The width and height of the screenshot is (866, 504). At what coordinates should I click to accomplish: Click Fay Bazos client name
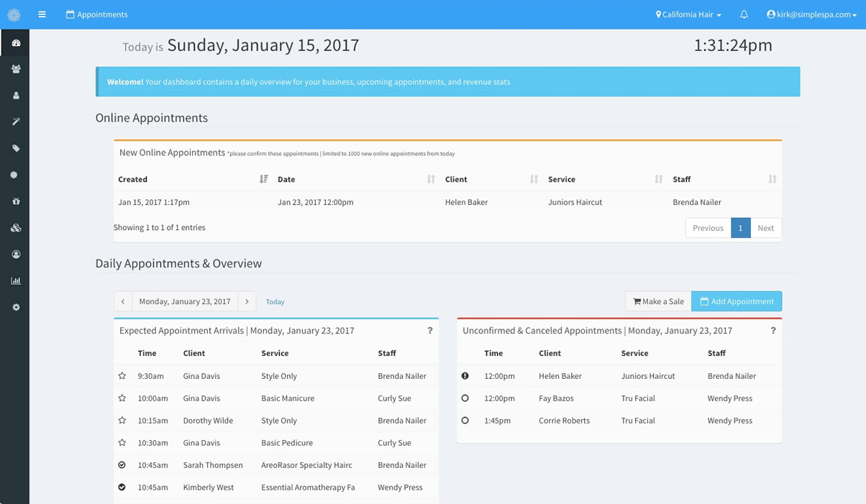556,398
